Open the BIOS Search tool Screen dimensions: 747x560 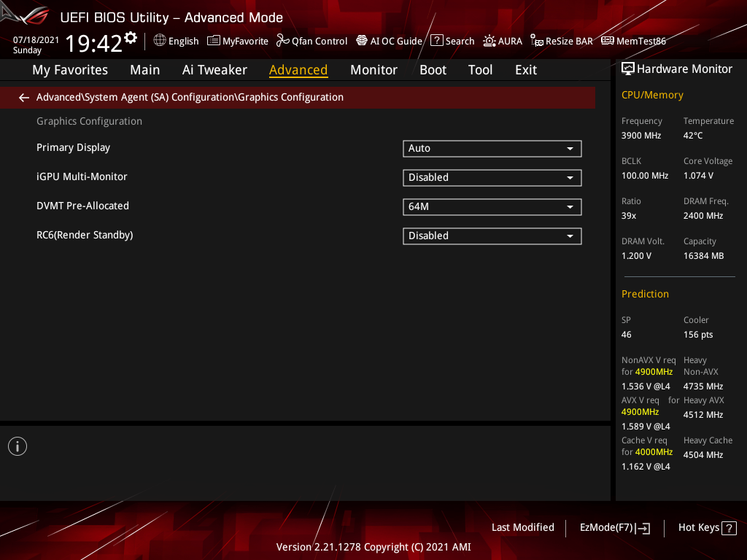(452, 41)
